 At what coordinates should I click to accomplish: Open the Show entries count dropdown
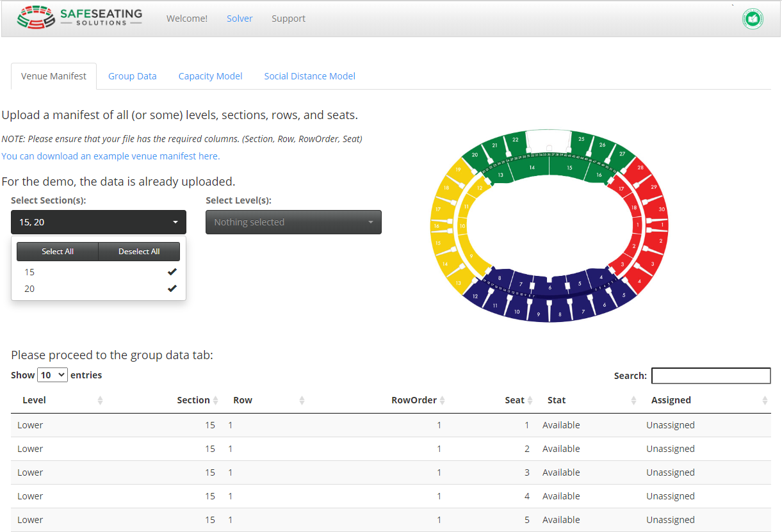click(x=53, y=375)
